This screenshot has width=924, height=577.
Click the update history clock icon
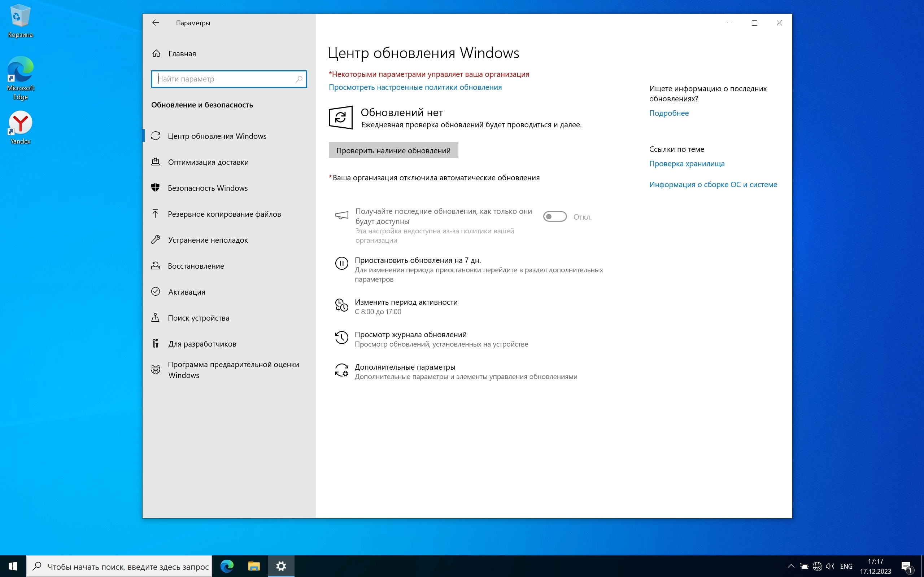(341, 338)
